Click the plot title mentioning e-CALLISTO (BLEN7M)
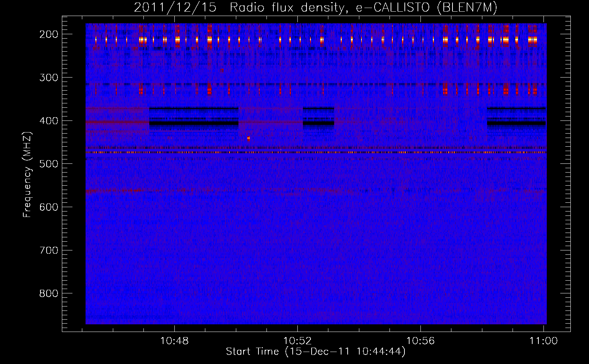This screenshot has height=364, width=589. (x=316, y=7)
